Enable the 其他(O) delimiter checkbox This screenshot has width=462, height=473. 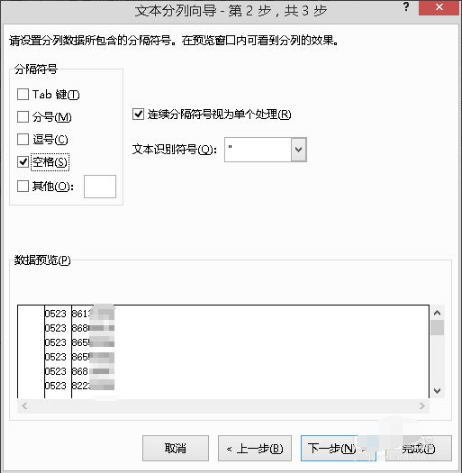pos(23,186)
